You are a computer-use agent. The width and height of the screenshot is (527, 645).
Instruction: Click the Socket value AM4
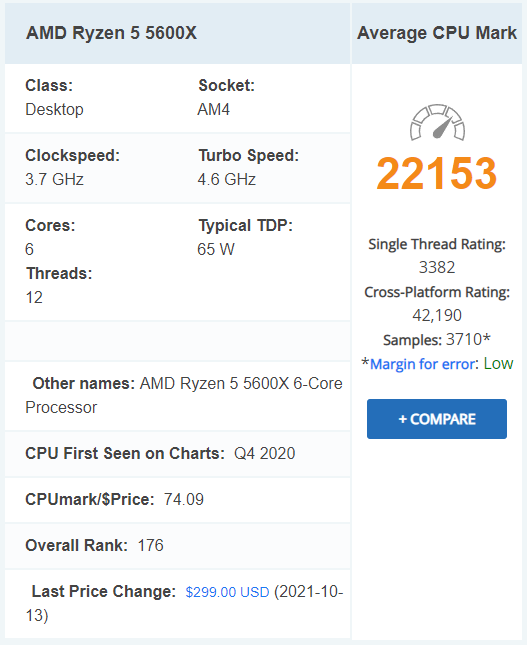(x=214, y=109)
